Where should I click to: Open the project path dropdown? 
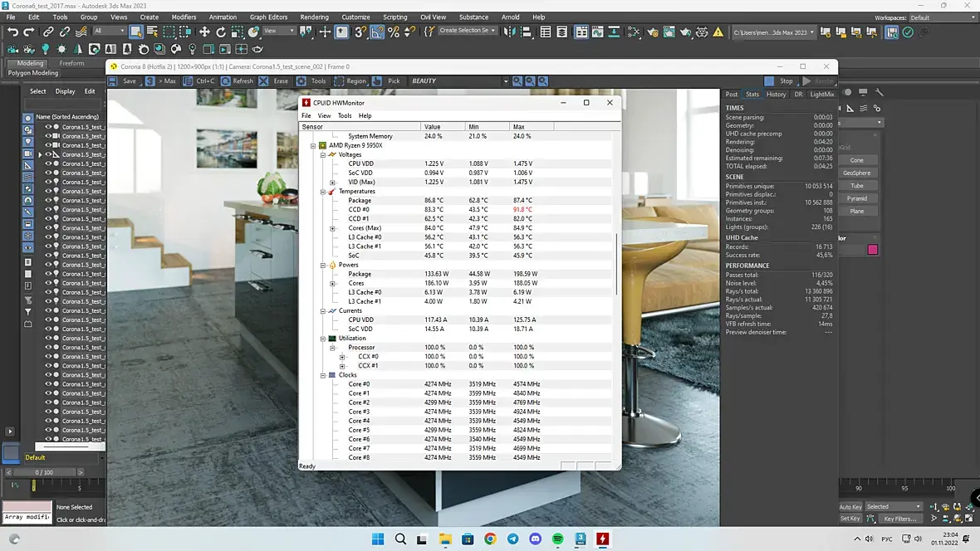tap(773, 32)
